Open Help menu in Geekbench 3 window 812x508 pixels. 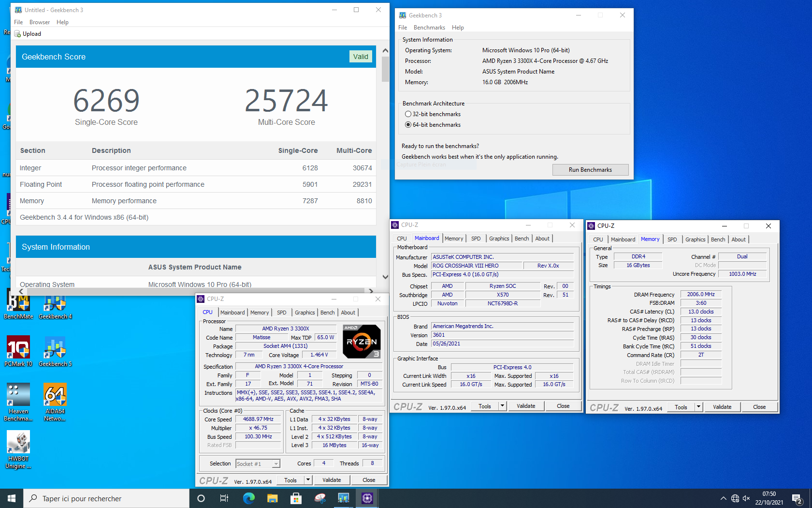pyautogui.click(x=458, y=28)
